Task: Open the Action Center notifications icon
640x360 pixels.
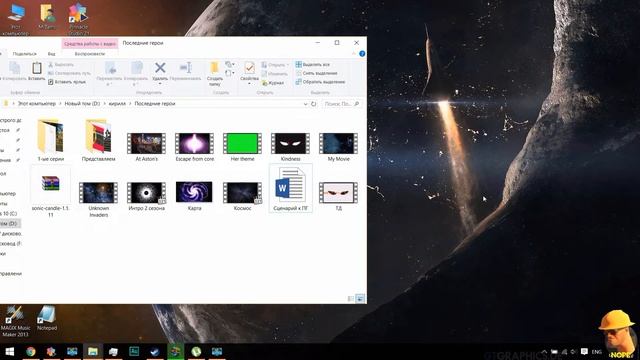Action: tap(584, 352)
